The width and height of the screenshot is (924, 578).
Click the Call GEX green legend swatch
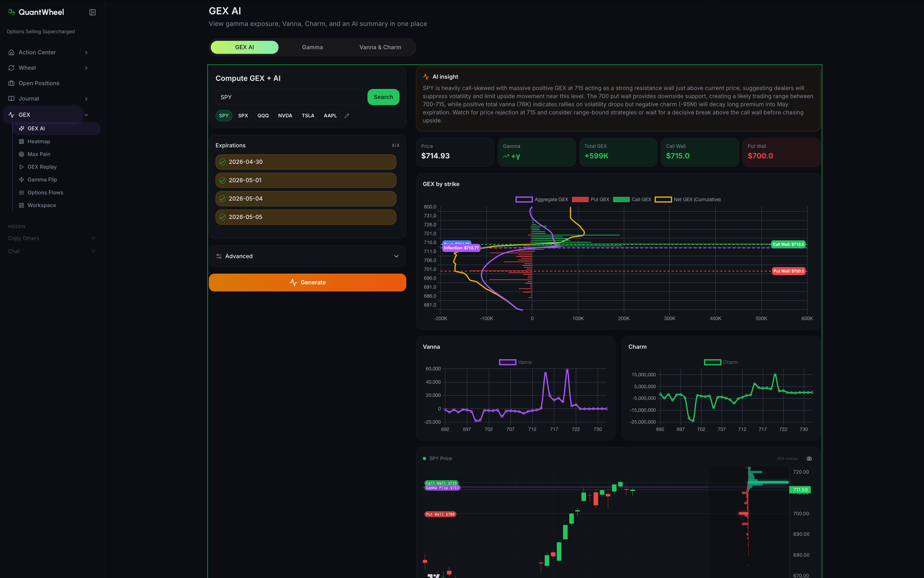(621, 200)
